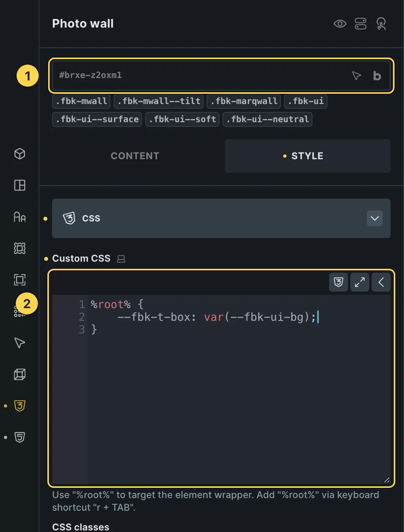Click the CSS section header label
Viewport: 404px width, 532px height.
pyautogui.click(x=91, y=218)
